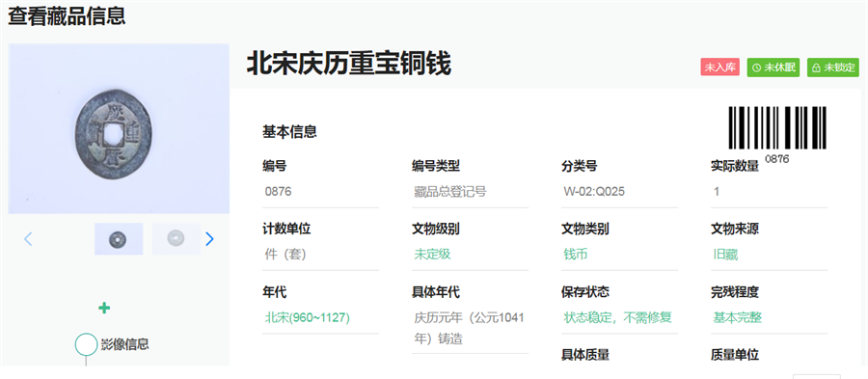Click the 文物来源 label
The height and width of the screenshot is (379, 868).
[735, 229]
